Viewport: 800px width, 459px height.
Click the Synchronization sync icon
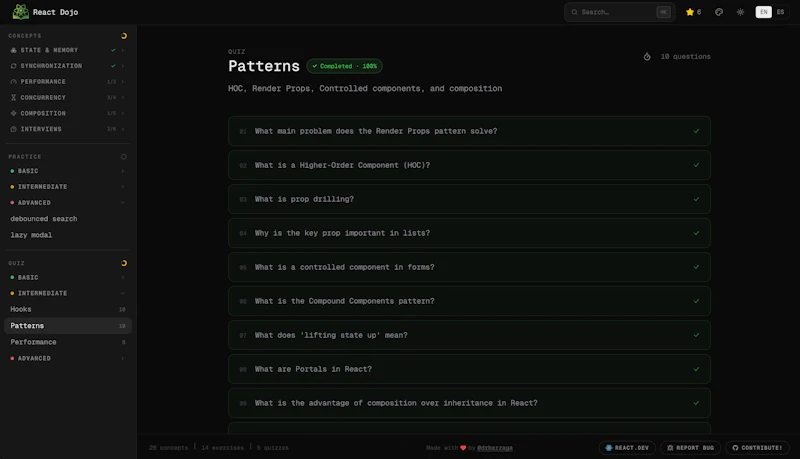point(14,66)
